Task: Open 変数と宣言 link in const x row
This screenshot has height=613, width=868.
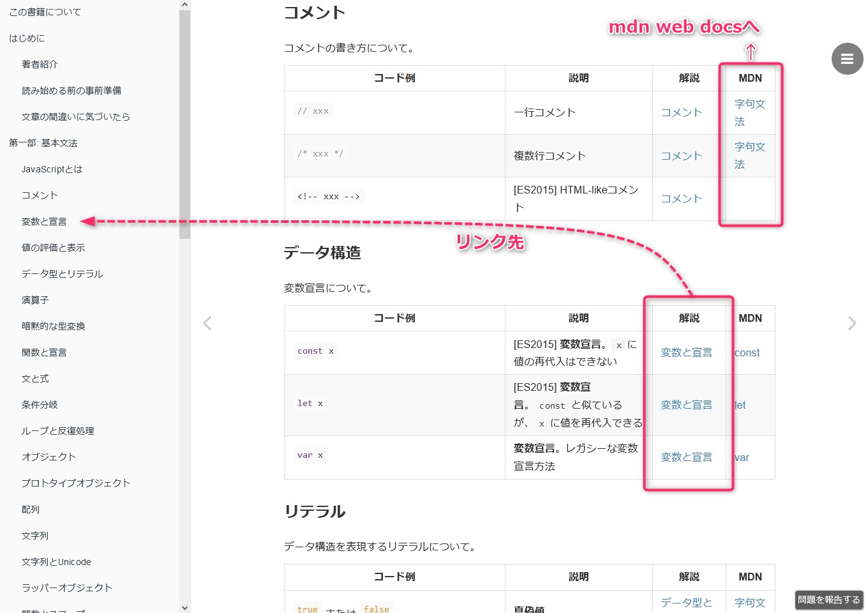Action: click(x=687, y=352)
